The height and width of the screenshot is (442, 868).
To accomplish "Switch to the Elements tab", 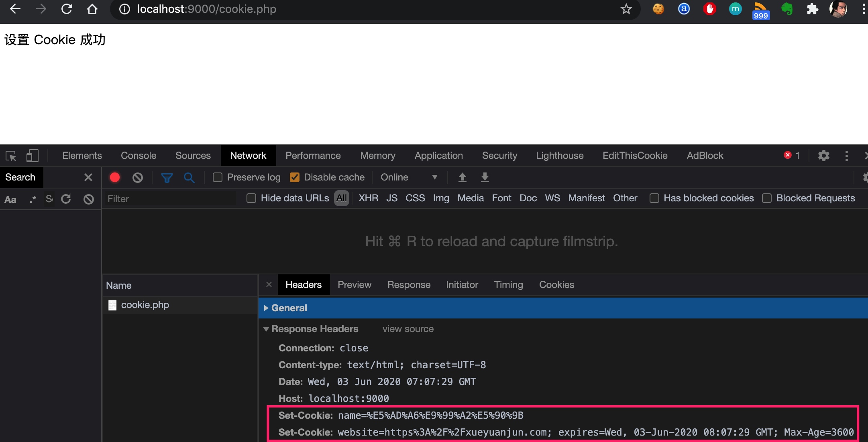I will coord(82,156).
